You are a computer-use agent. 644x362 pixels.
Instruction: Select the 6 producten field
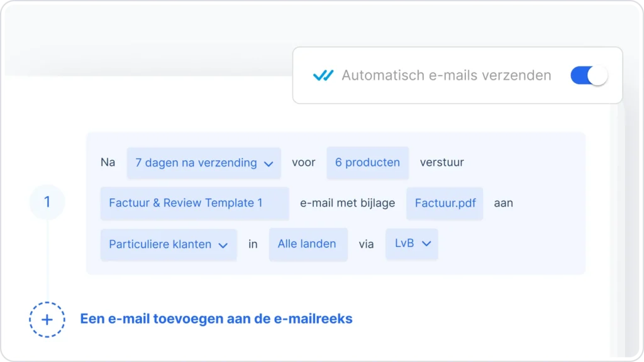367,162
